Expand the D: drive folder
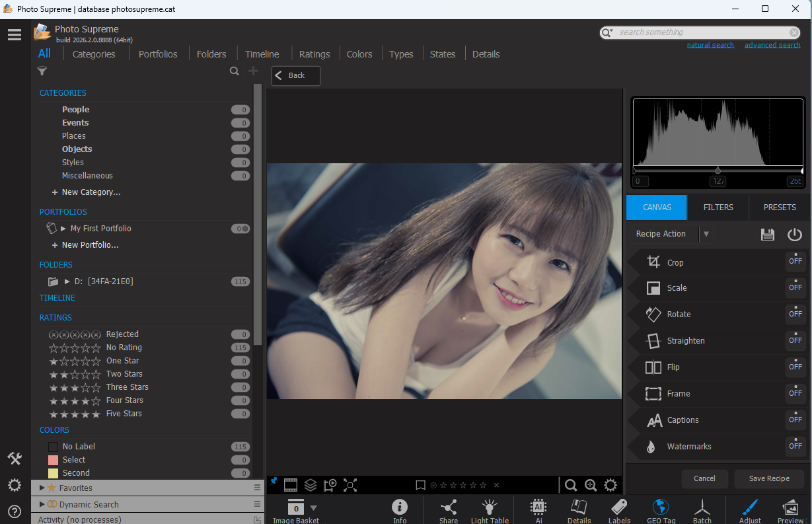 coord(67,281)
